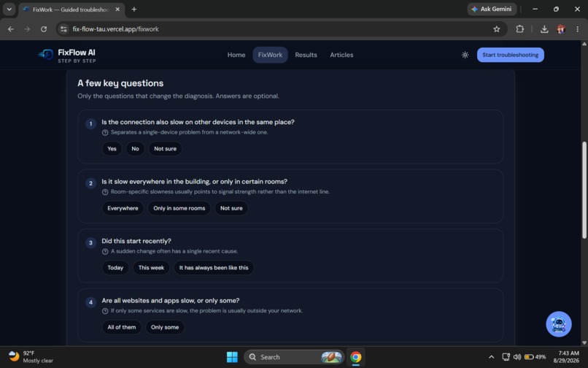The height and width of the screenshot is (368, 588).
Task: Click Start troubleshooting button
Action: coord(511,55)
